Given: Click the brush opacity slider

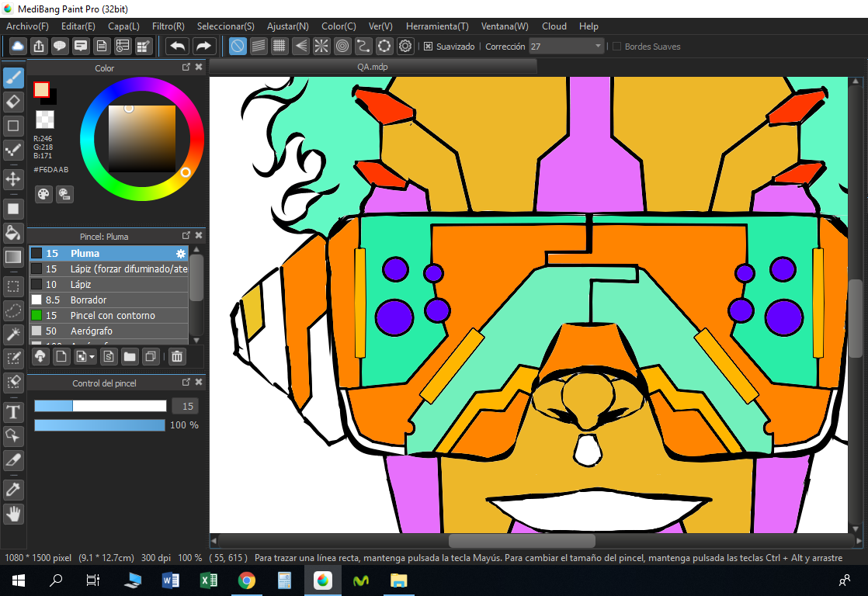Looking at the screenshot, I should (x=99, y=425).
